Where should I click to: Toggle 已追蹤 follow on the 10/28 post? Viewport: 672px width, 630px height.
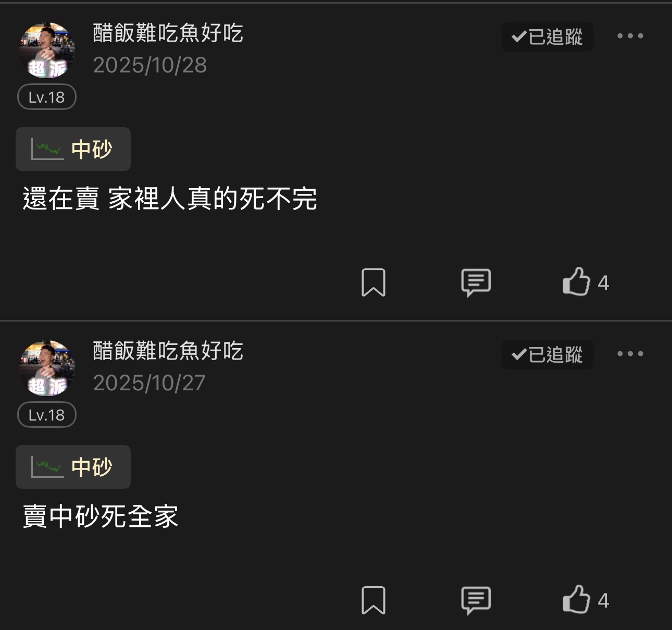(547, 36)
